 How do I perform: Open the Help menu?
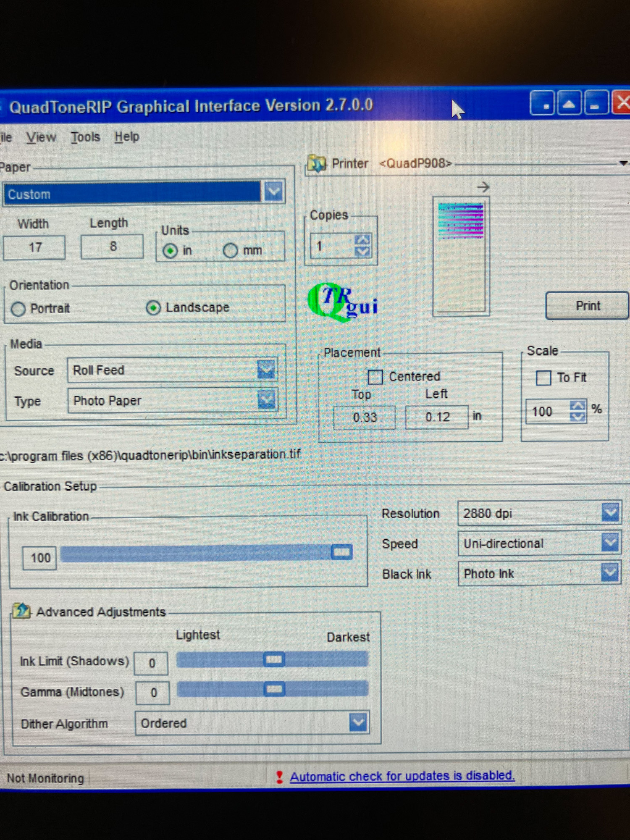click(x=127, y=137)
